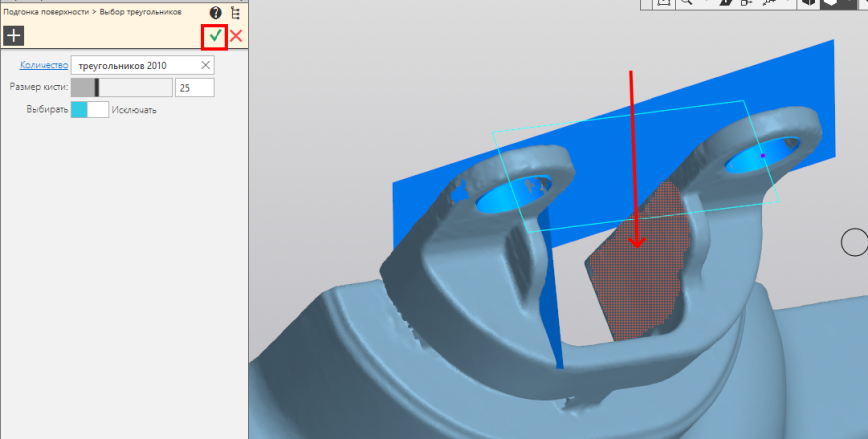
Task: Clear the треугольников 2010 selection field
Action: (205, 65)
